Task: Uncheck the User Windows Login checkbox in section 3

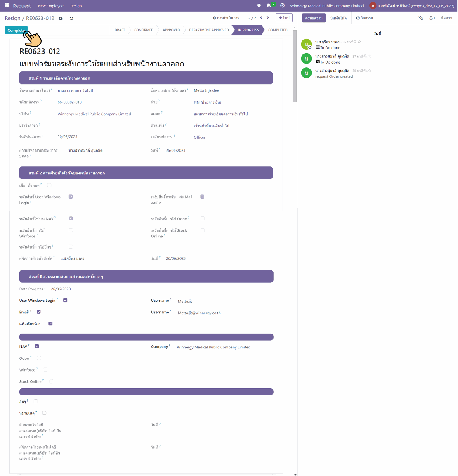Action: [x=65, y=300]
